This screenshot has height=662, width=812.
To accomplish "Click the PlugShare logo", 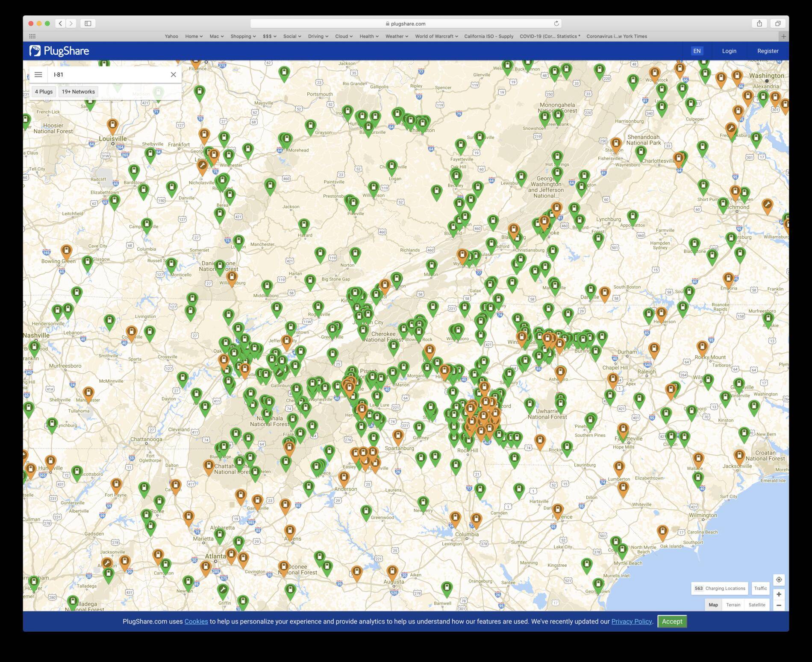I will pos(59,51).
